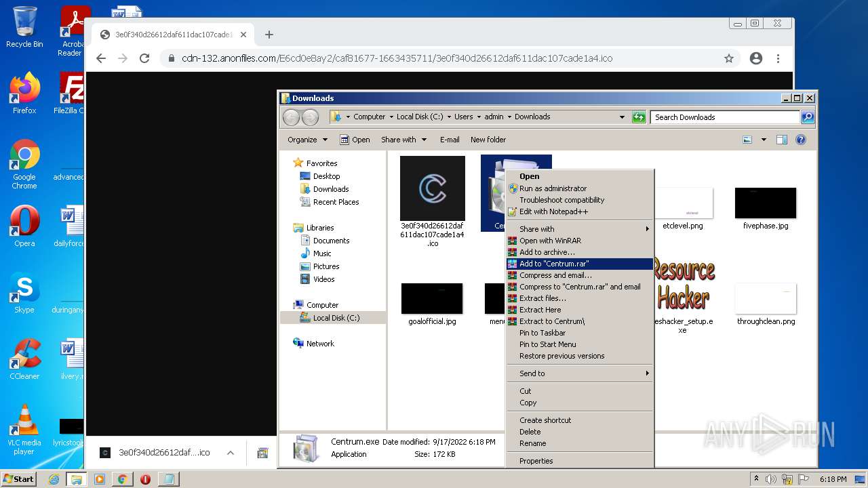This screenshot has width=868, height=488.
Task: Choose Compress and email...
Action: pyautogui.click(x=580, y=275)
